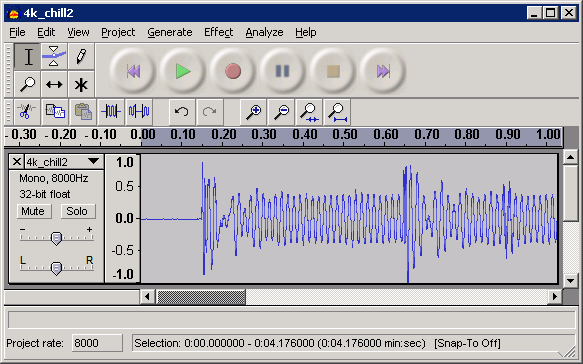Select the Envelope tool

tap(54, 56)
